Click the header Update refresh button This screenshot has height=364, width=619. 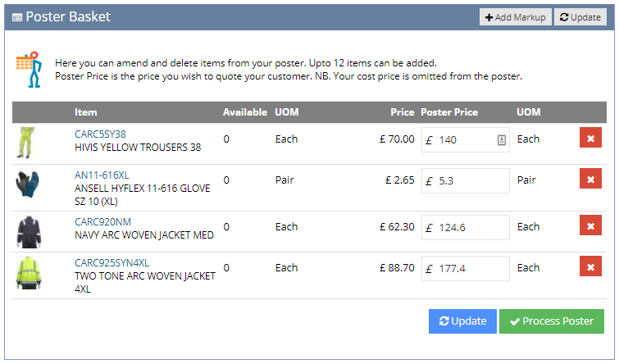click(580, 17)
